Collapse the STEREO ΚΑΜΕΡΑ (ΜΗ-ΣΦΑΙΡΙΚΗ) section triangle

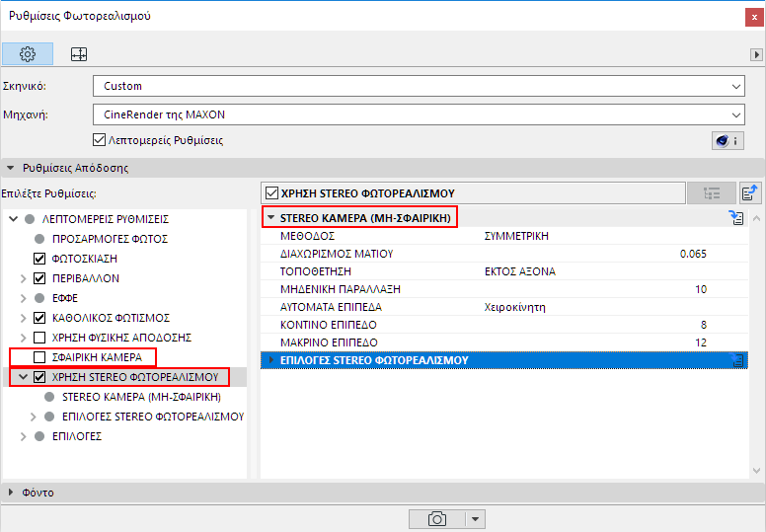pyautogui.click(x=271, y=218)
